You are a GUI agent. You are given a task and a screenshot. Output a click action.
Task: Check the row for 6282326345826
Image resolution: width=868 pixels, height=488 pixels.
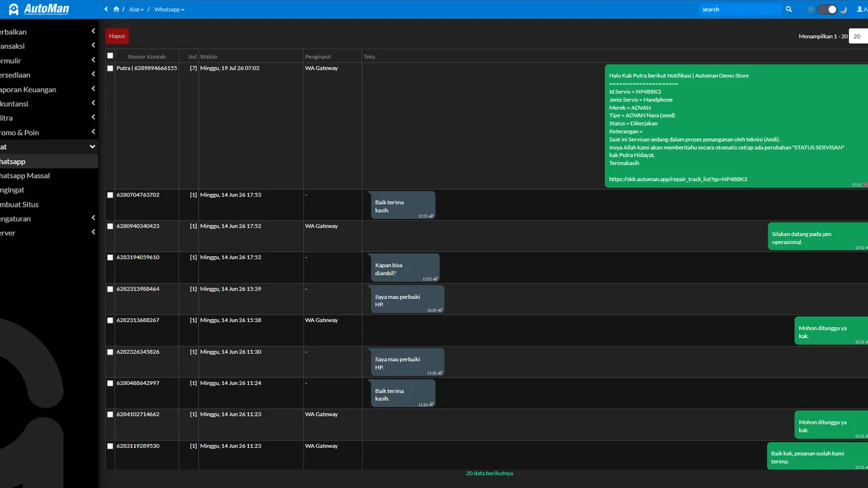tap(111, 352)
